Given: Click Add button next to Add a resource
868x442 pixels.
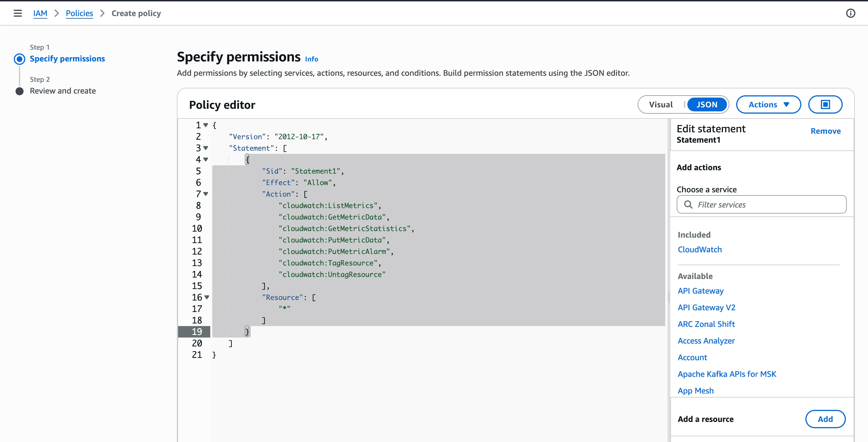Looking at the screenshot, I should coord(825,419).
